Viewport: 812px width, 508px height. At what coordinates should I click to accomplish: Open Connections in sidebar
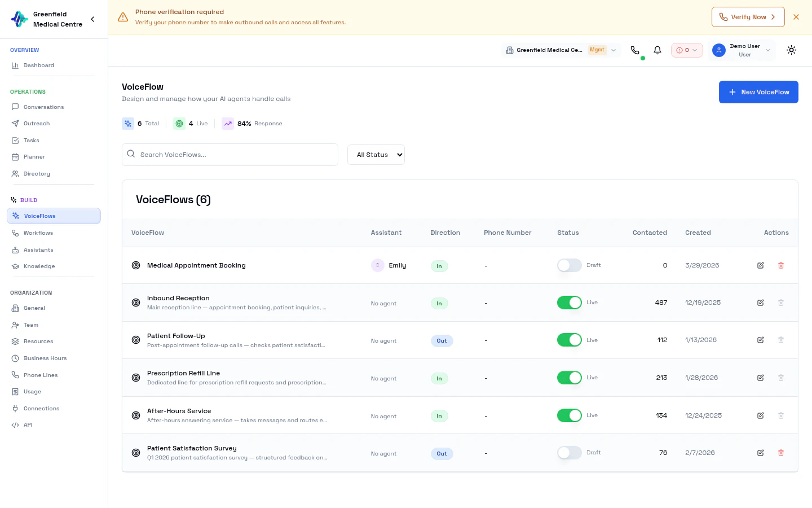(x=54, y=409)
